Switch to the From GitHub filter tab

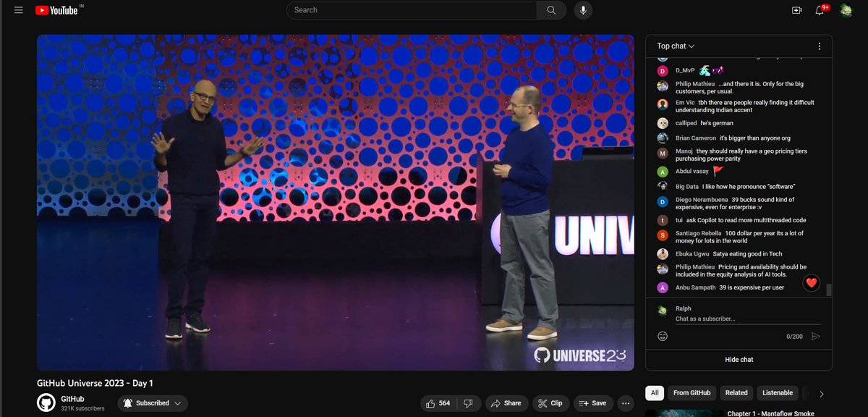tap(692, 392)
